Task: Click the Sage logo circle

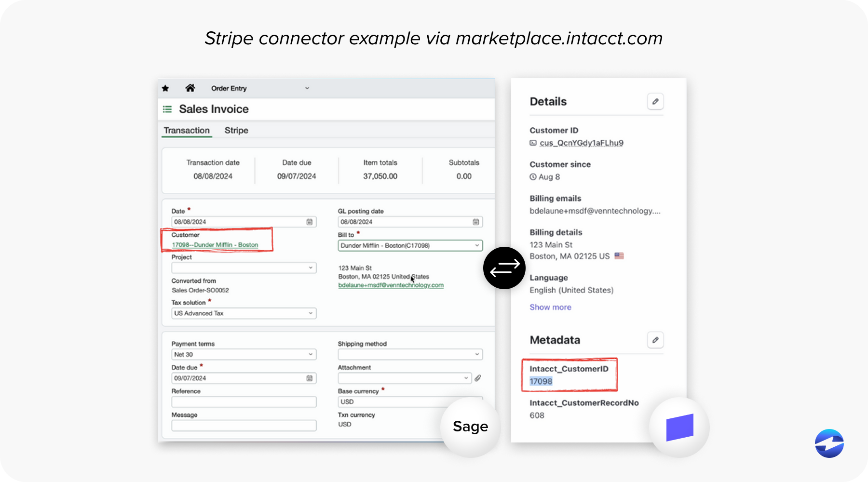Action: click(x=470, y=426)
